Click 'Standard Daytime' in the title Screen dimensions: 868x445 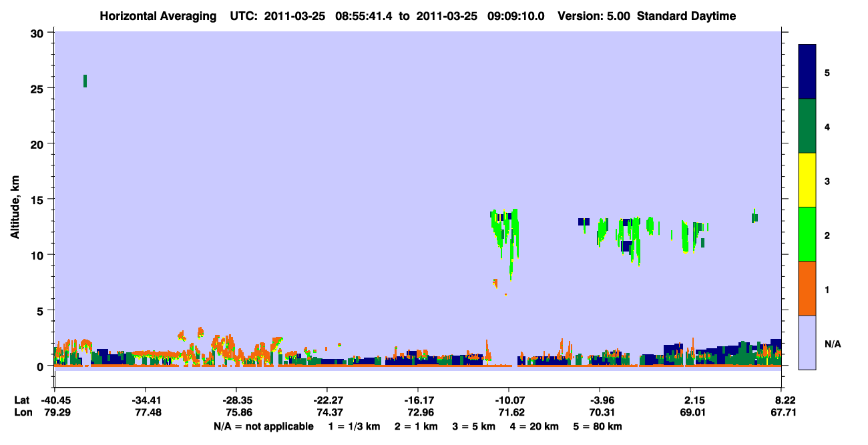point(686,16)
